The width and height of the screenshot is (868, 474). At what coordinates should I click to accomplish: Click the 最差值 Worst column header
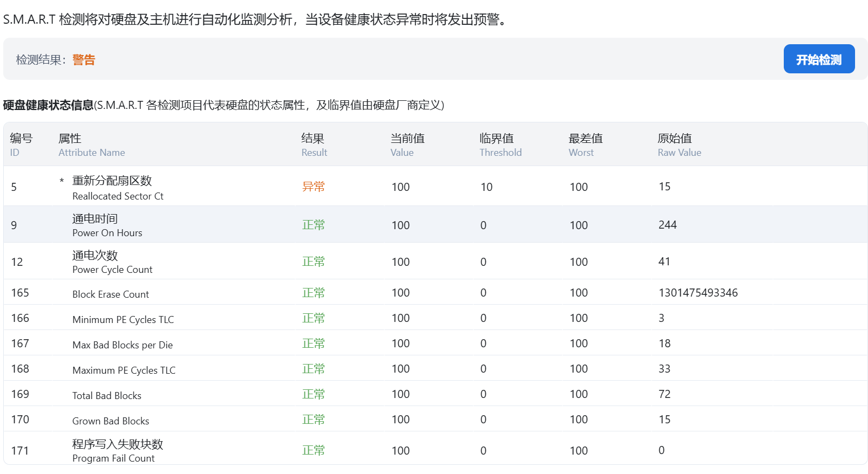585,145
